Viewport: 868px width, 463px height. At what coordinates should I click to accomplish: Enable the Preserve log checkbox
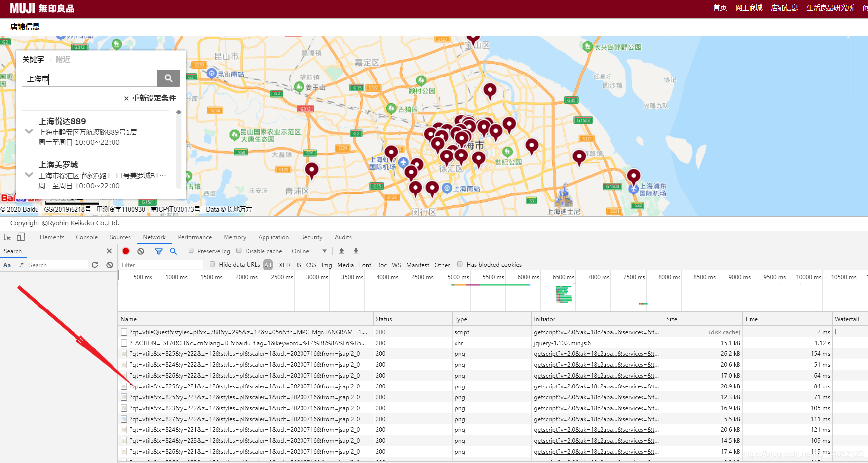coord(191,251)
